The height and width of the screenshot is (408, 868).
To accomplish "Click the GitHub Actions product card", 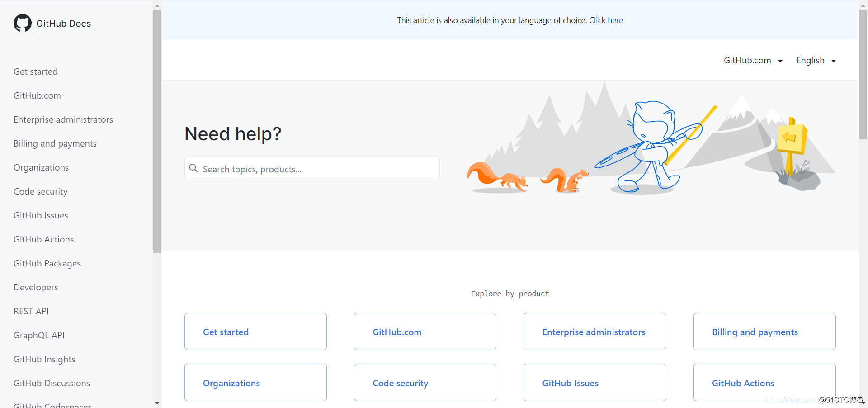I will [764, 382].
